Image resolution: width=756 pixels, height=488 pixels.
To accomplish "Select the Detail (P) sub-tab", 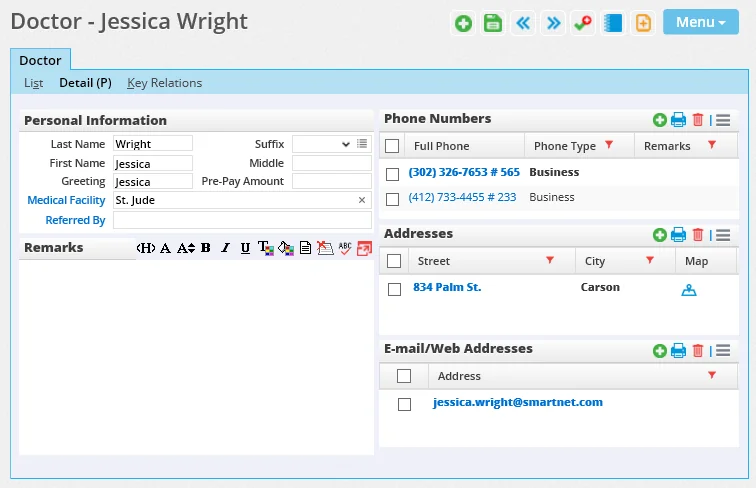I will [x=85, y=83].
